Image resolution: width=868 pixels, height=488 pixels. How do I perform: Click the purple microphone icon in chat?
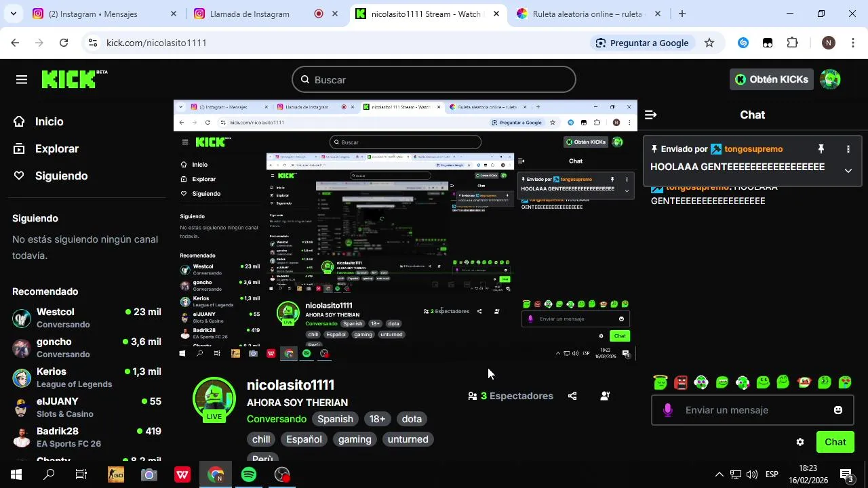tap(668, 410)
